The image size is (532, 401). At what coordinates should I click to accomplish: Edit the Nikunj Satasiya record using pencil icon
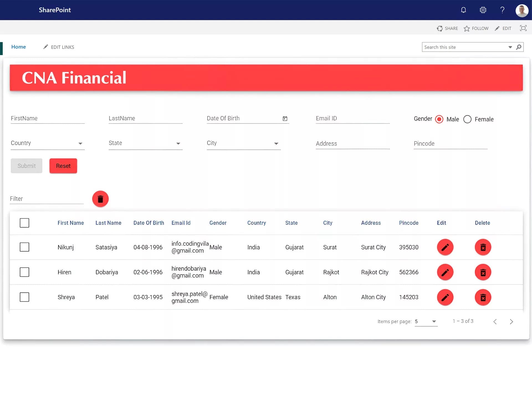pyautogui.click(x=445, y=247)
